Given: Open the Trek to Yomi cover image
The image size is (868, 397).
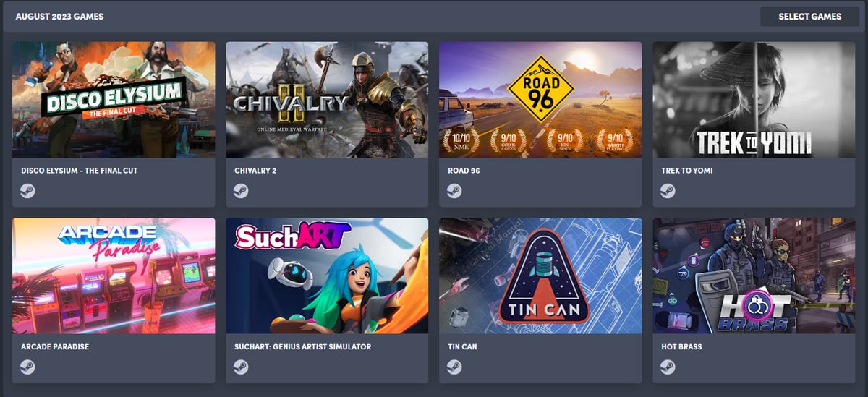Looking at the screenshot, I should 754,100.
